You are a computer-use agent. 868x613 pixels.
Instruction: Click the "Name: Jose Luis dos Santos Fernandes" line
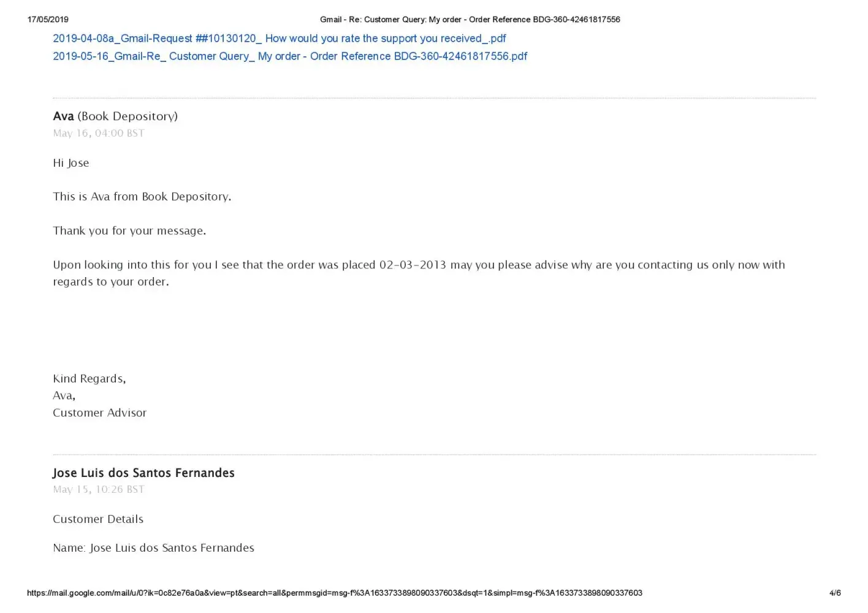(153, 548)
